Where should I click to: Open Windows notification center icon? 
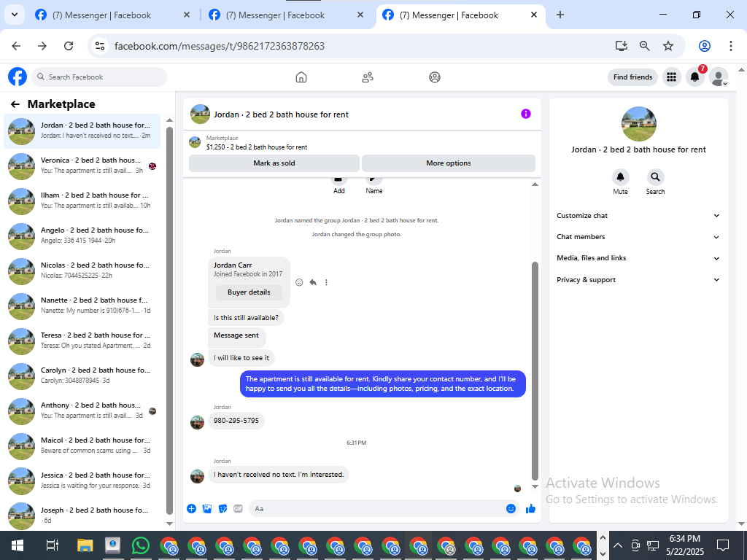tap(723, 545)
